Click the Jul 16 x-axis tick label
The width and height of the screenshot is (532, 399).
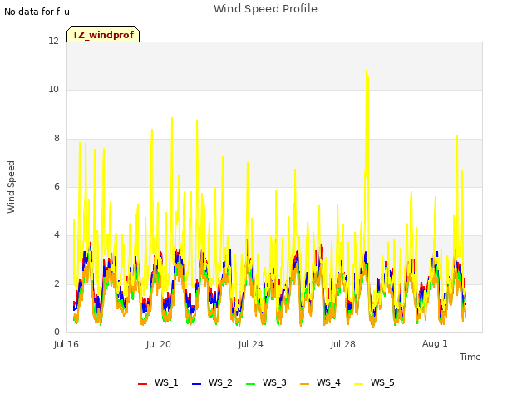pyautogui.click(x=66, y=344)
